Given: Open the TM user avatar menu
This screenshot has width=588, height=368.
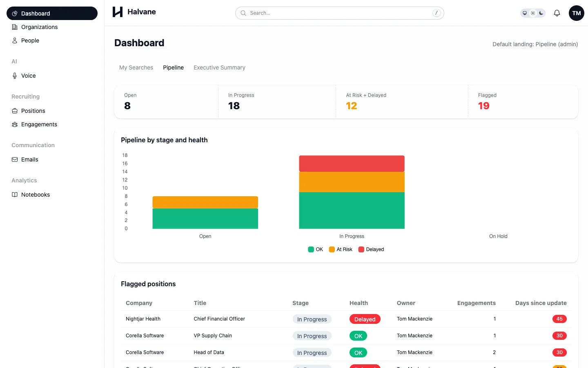Looking at the screenshot, I should click(577, 13).
